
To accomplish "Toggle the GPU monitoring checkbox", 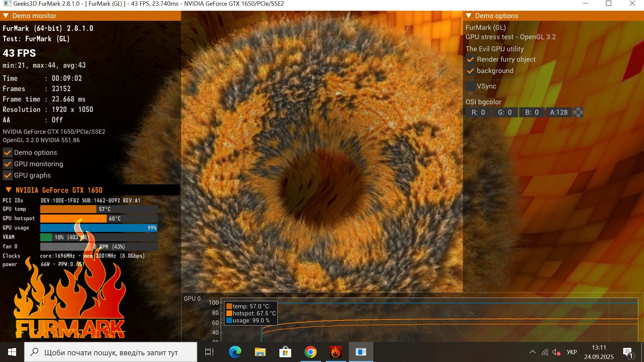I will pos(8,164).
